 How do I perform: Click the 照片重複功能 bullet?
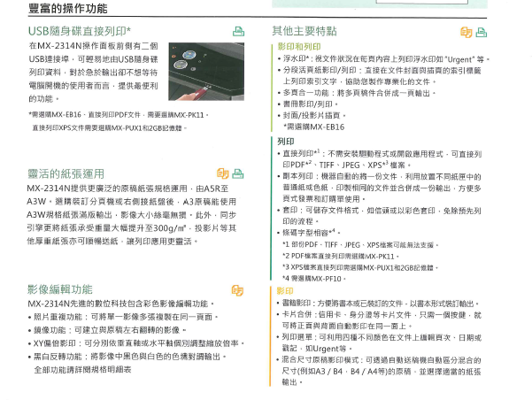coord(124,317)
